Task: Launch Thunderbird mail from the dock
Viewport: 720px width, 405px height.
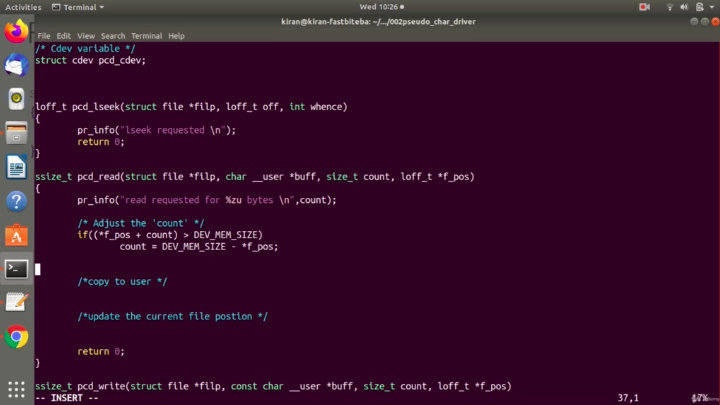Action: (x=16, y=65)
